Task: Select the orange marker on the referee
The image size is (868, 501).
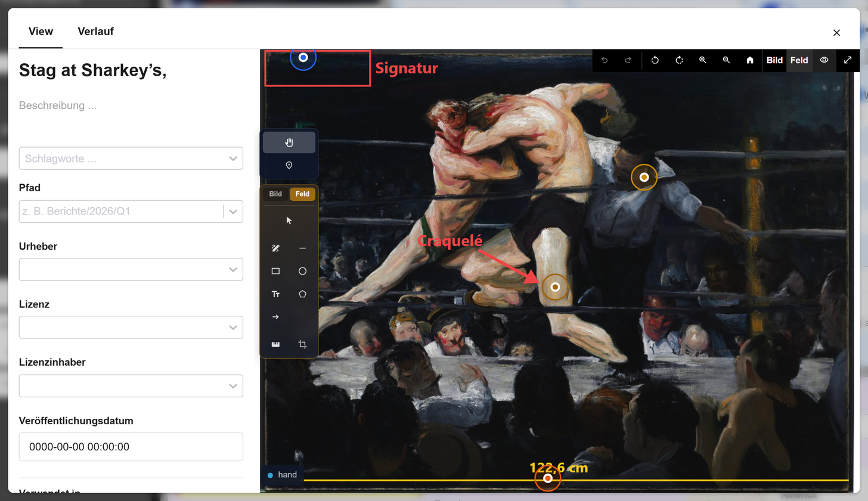Action: (644, 177)
